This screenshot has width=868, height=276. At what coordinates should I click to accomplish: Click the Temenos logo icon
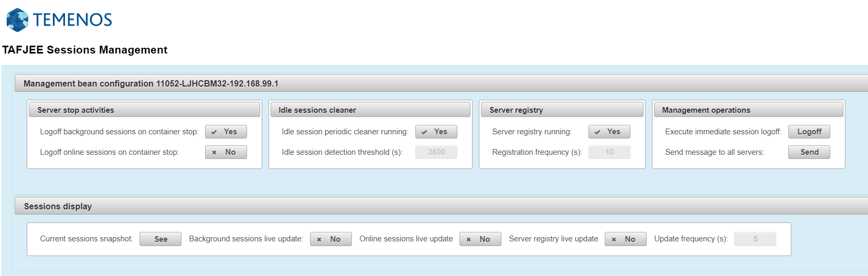[x=17, y=20]
